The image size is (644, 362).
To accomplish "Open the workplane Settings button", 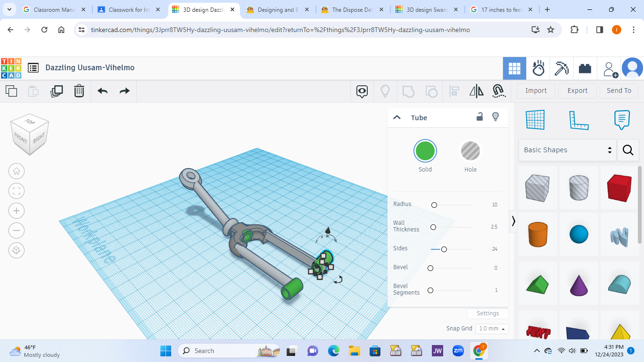I will tap(488, 313).
